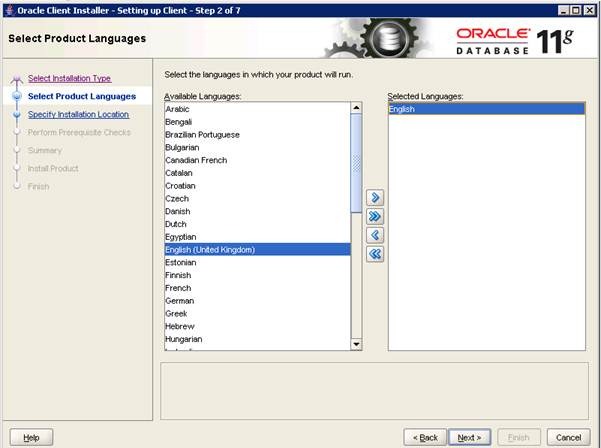The width and height of the screenshot is (601, 448).
Task: Open Help for the installer
Action: tap(31, 437)
